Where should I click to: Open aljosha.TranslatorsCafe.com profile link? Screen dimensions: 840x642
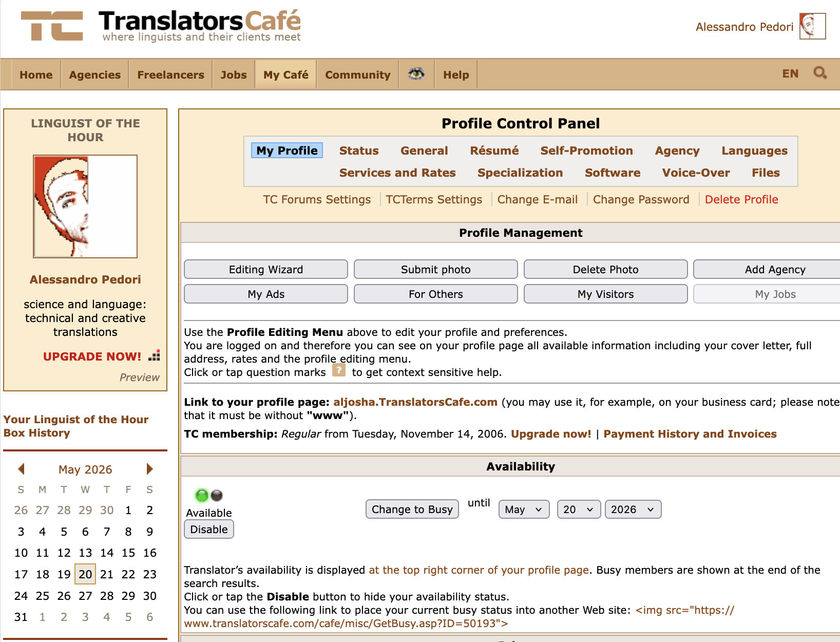point(415,402)
